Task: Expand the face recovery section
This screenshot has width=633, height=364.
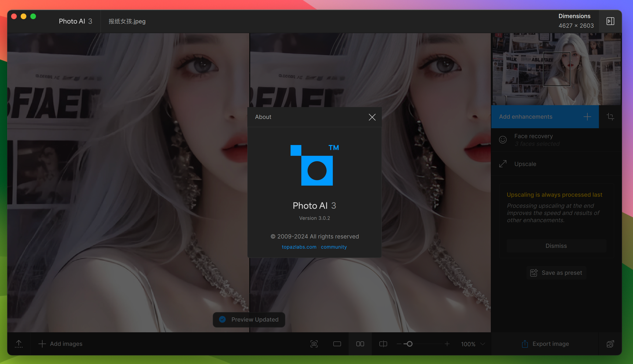Action: coord(533,139)
